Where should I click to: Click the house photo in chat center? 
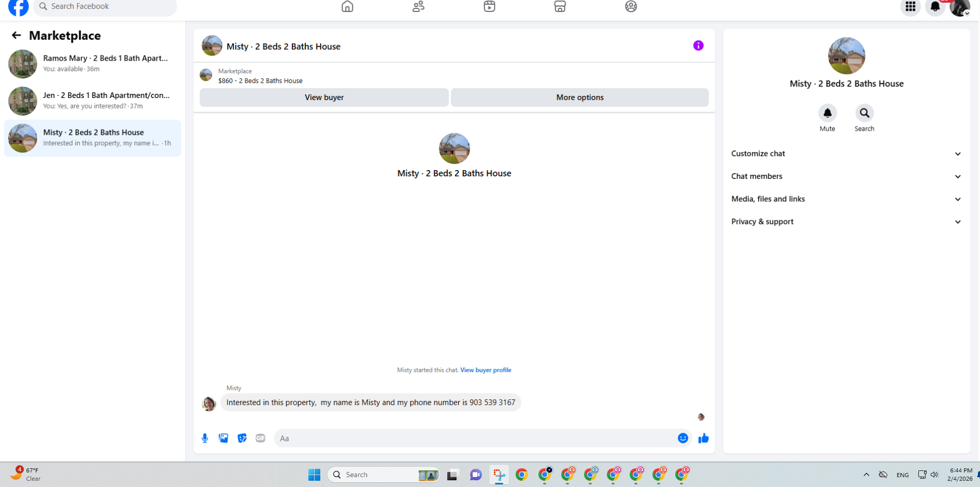(x=455, y=148)
